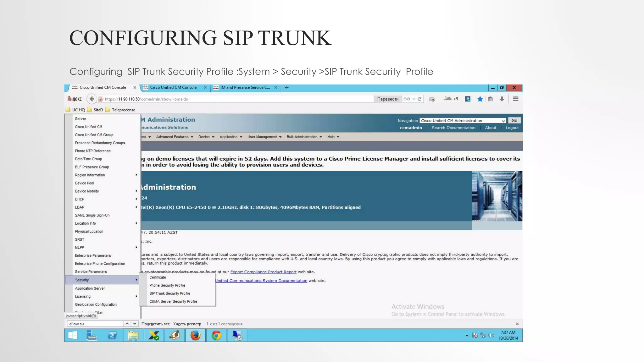This screenshot has height=362, width=644.
Task: Click the network tray icon
Action: point(483,335)
